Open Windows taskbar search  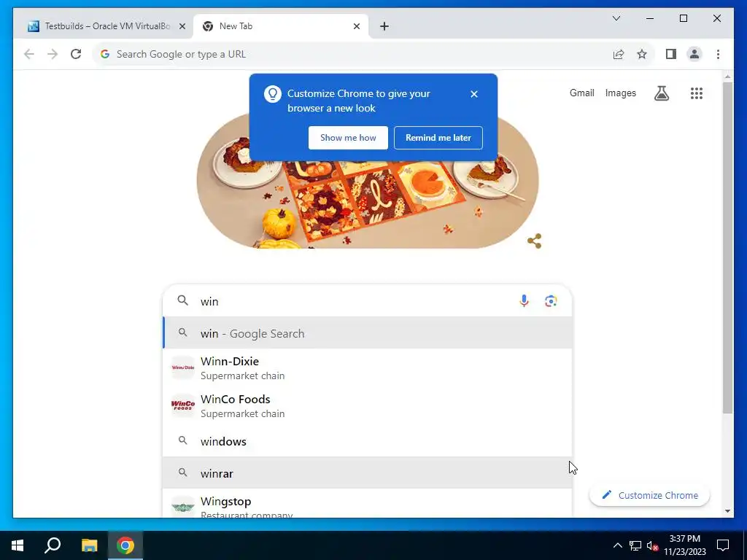click(53, 545)
